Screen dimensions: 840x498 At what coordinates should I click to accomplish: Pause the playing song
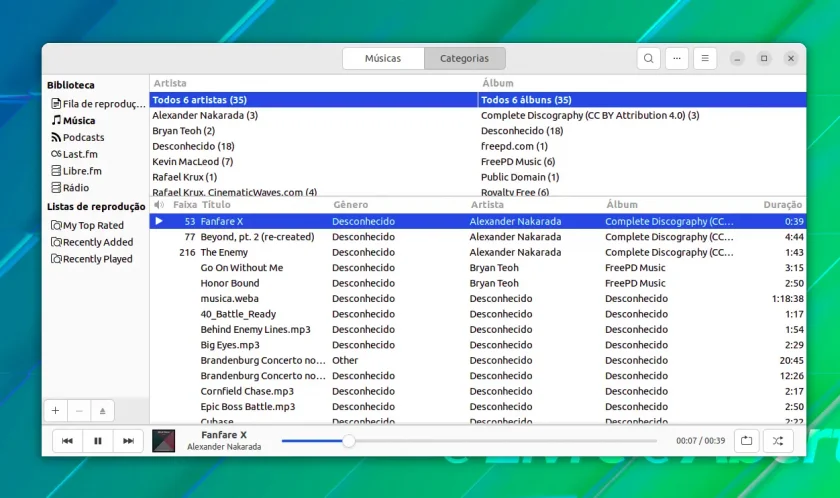click(98, 441)
